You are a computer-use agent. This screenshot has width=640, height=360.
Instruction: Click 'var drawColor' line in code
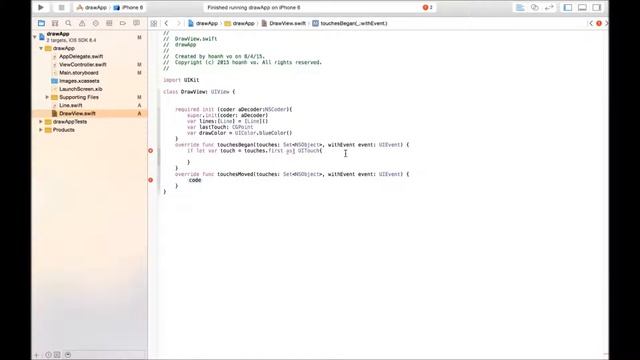click(240, 133)
